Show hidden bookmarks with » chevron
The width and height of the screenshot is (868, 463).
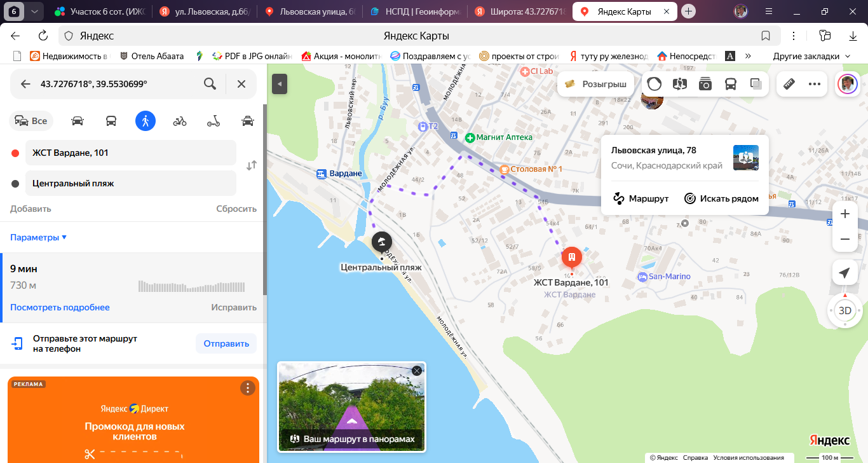click(x=748, y=56)
